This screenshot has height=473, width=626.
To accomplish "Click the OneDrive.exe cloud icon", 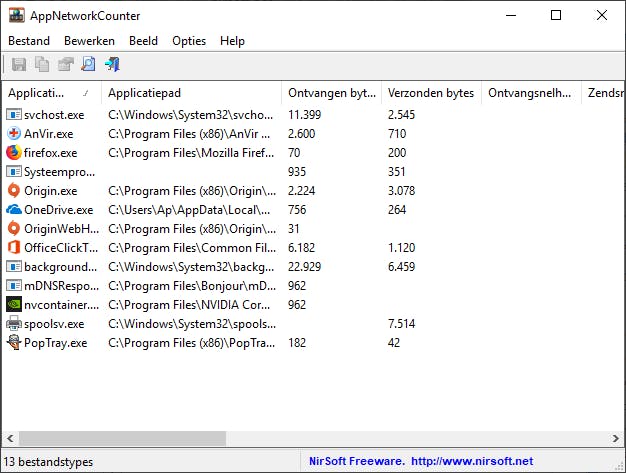I will click(x=14, y=210).
